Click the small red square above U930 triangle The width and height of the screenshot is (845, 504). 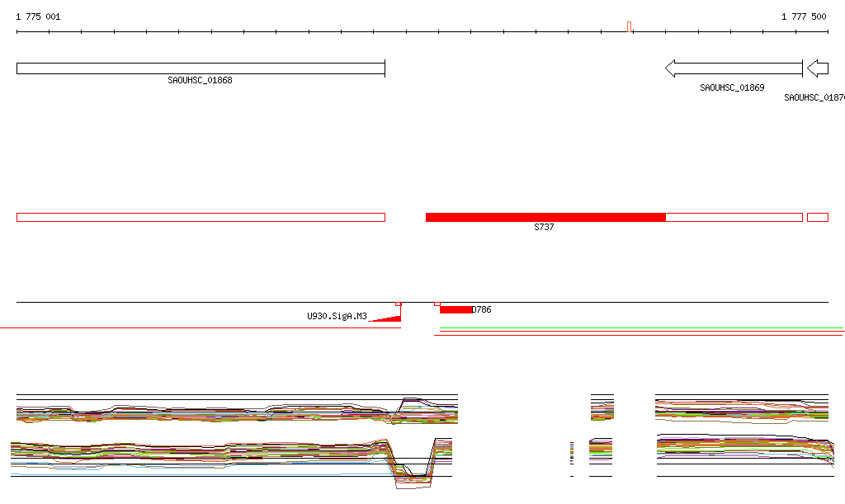(x=399, y=304)
